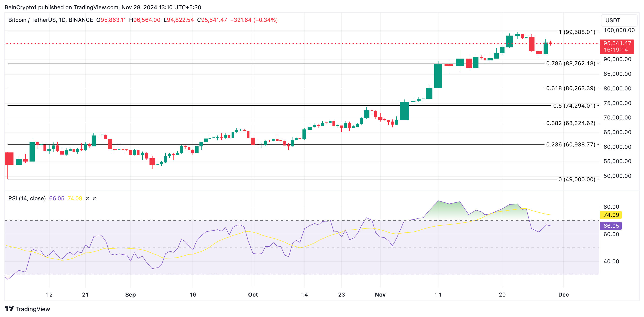
Task: Click the date axis label 16
Action: (x=193, y=294)
